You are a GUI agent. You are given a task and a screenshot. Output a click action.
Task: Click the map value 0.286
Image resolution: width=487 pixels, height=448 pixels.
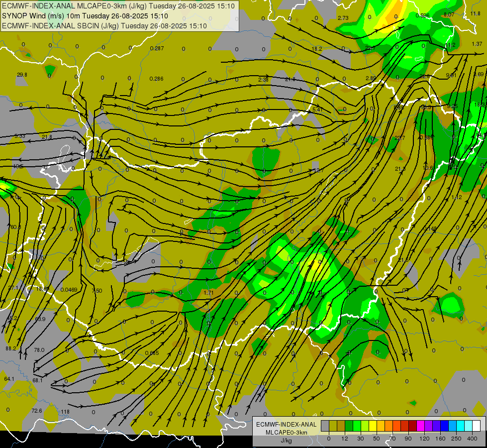pyautogui.click(x=157, y=79)
